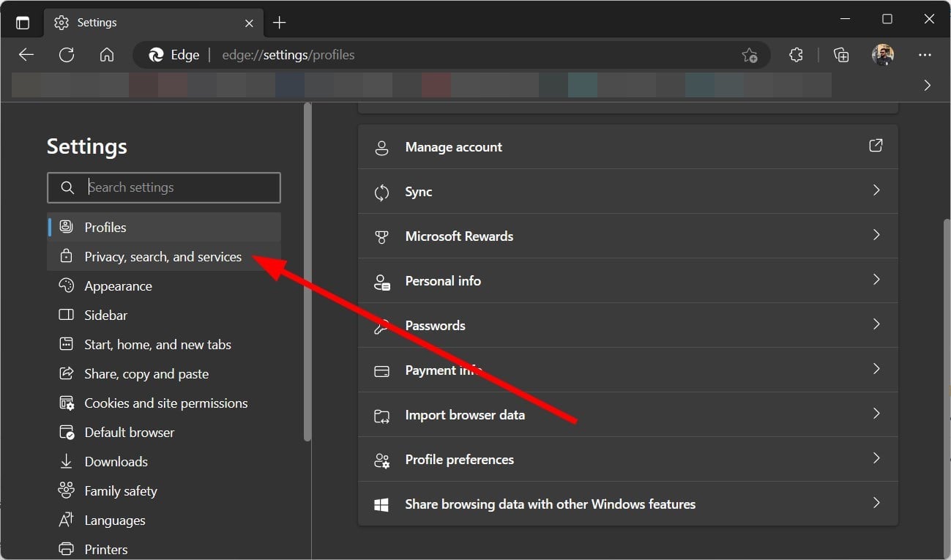The height and width of the screenshot is (560, 951).
Task: Expand Personal info chevron
Action: pyautogui.click(x=876, y=280)
